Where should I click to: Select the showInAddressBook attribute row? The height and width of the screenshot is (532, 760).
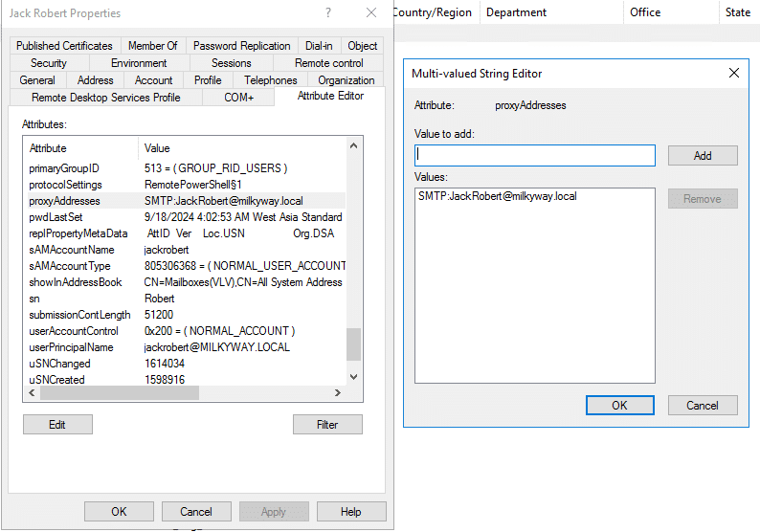tap(187, 282)
